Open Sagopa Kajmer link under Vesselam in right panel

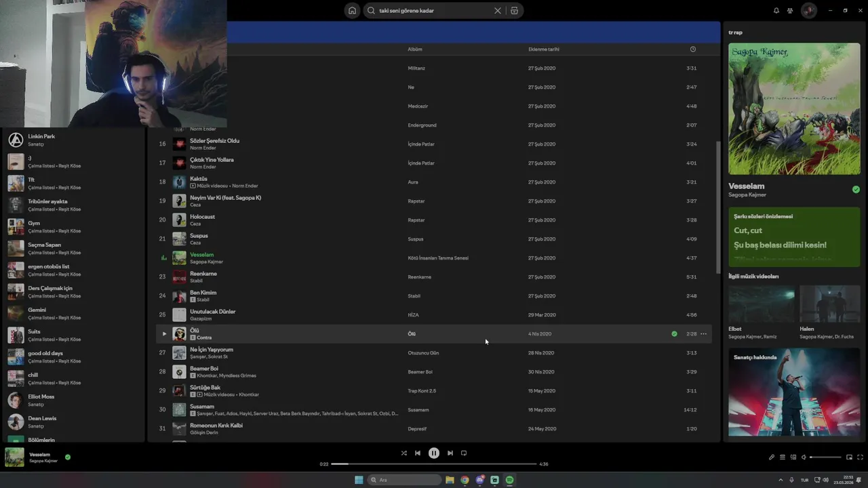[x=747, y=195]
